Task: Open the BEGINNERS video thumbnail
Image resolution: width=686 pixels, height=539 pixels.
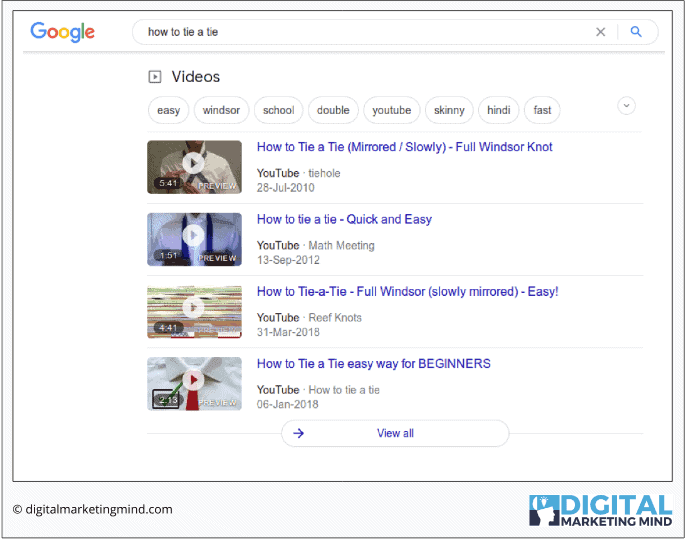Action: coord(194,382)
